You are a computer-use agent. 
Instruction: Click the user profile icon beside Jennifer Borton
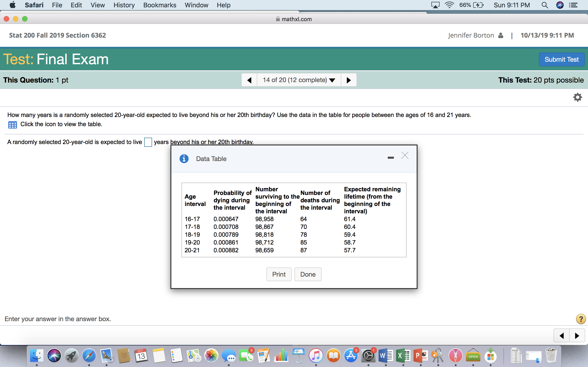coord(500,35)
